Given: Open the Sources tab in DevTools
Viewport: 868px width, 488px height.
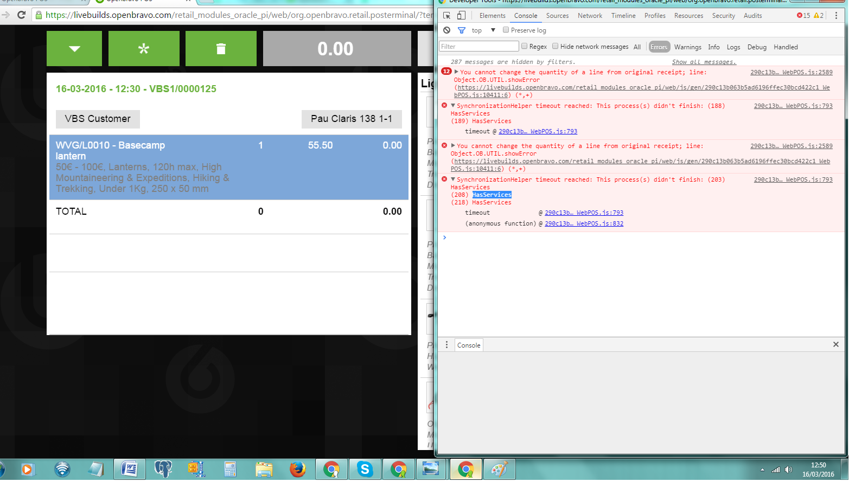Looking at the screenshot, I should 557,16.
